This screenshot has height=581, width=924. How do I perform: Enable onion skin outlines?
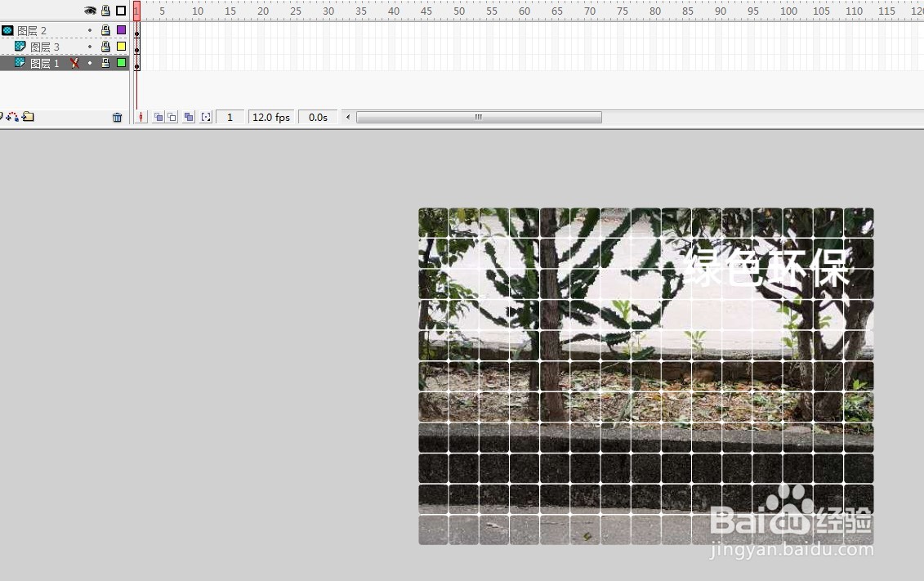pyautogui.click(x=172, y=117)
